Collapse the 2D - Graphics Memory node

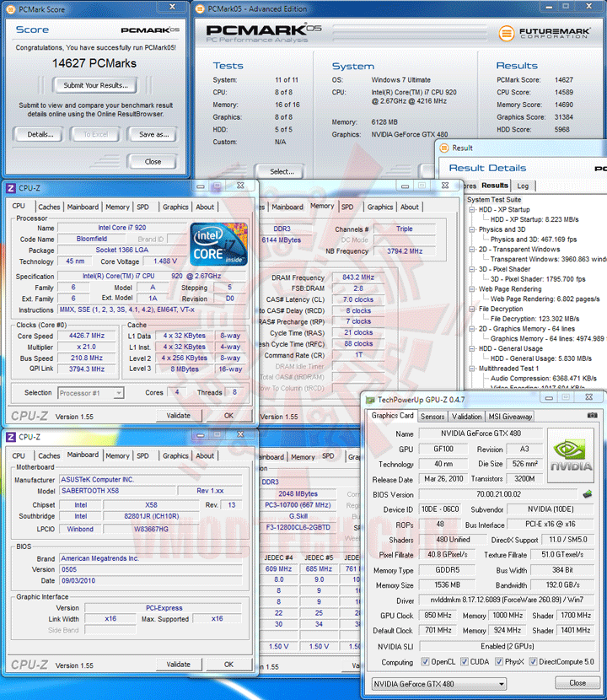[472, 329]
